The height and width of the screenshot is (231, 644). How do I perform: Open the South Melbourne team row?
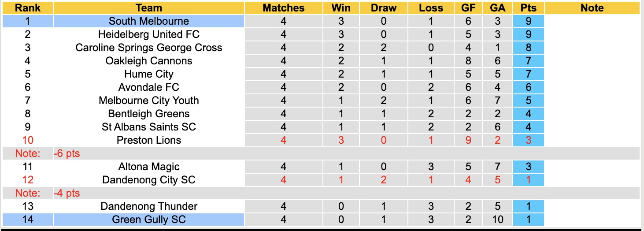click(x=149, y=21)
